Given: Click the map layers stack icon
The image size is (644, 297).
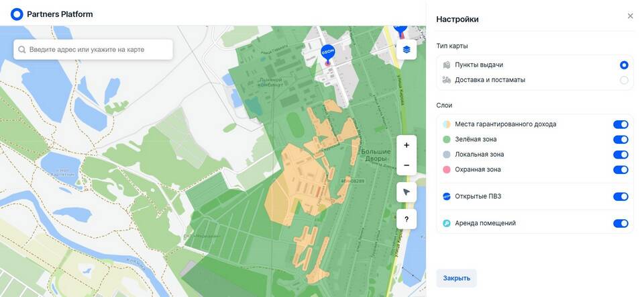Looking at the screenshot, I should pos(407,50).
